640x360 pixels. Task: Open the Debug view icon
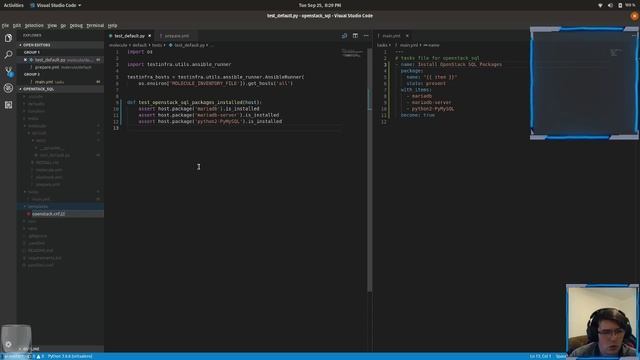(8, 88)
